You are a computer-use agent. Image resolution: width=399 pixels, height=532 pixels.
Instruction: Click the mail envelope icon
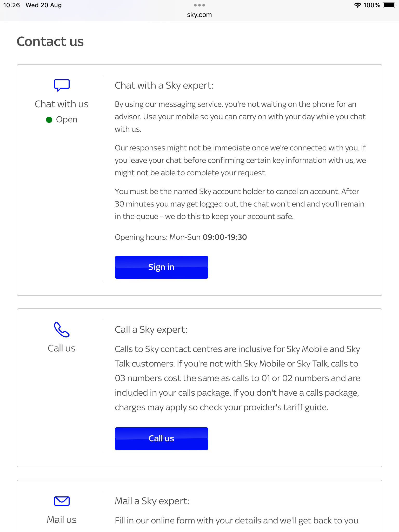pyautogui.click(x=62, y=501)
